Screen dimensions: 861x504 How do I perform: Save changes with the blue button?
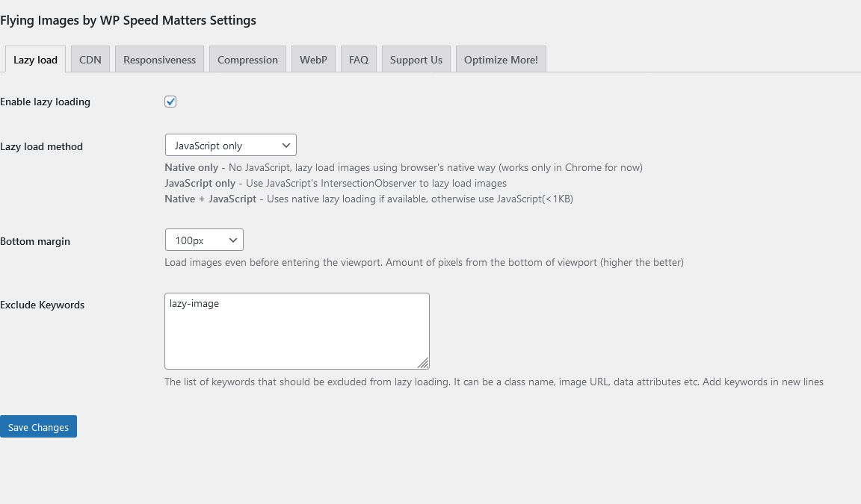tap(38, 426)
